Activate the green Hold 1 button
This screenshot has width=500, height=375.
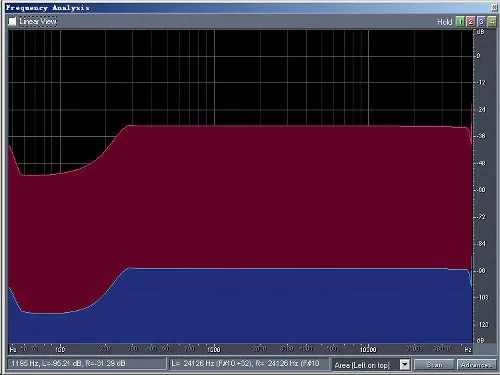(x=460, y=22)
